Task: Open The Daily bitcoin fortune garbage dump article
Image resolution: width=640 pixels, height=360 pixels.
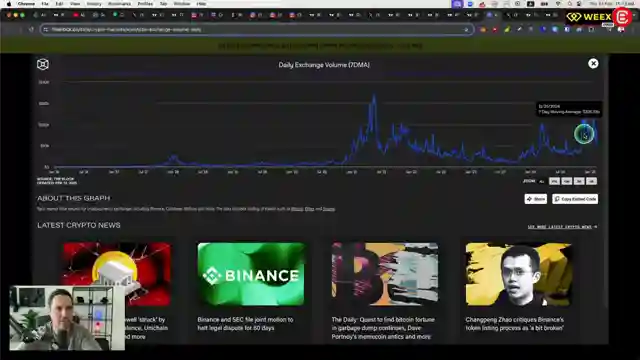Action: 383,328
